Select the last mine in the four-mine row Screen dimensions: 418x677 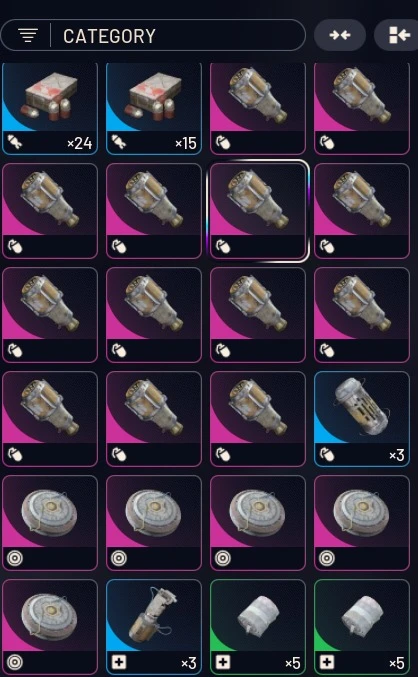point(362,523)
